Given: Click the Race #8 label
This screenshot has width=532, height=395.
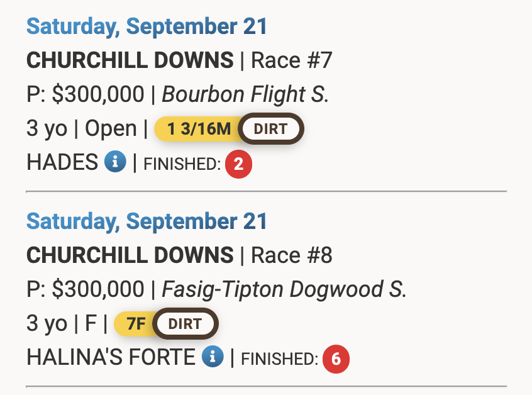Looking at the screenshot, I should (x=291, y=255).
